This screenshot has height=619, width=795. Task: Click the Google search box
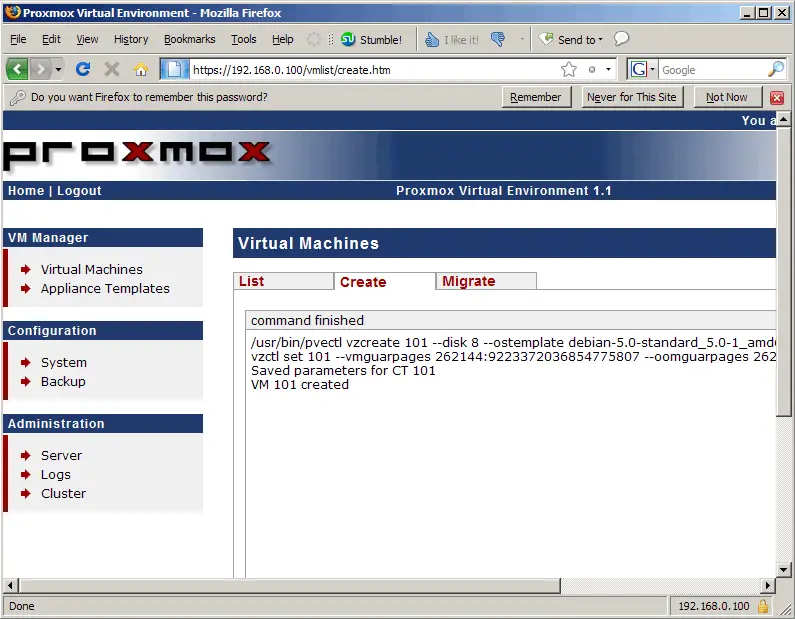click(713, 70)
